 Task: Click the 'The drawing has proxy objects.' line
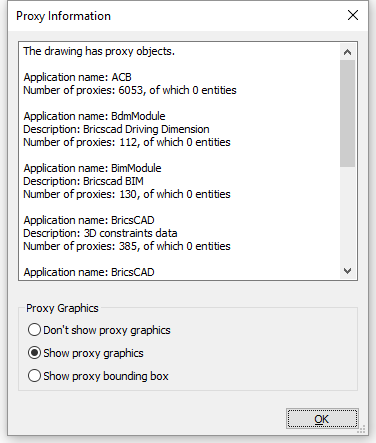(99, 51)
